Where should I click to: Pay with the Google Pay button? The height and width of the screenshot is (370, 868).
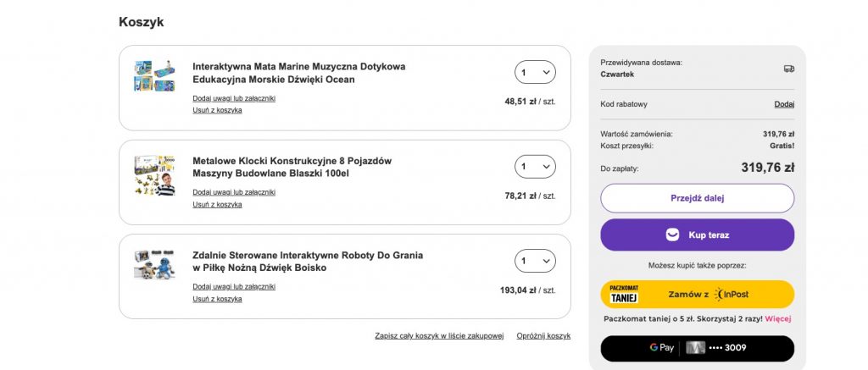(698, 348)
